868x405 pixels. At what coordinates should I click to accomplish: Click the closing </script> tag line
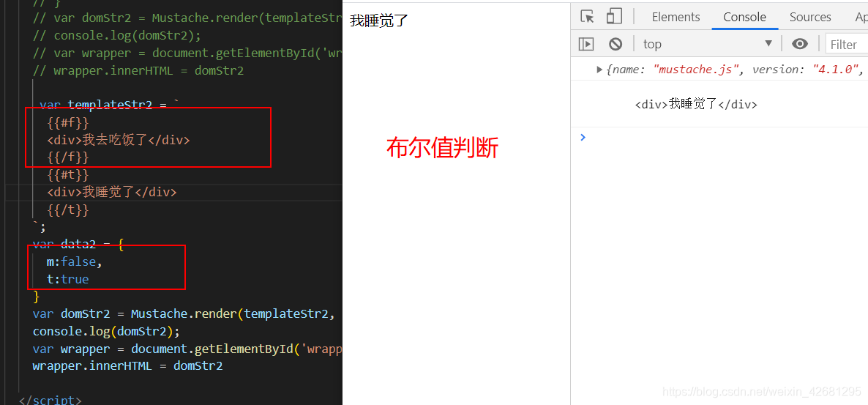coord(50,400)
